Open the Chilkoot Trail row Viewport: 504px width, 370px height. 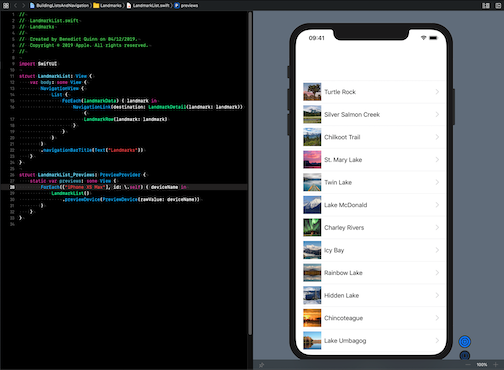point(371,137)
